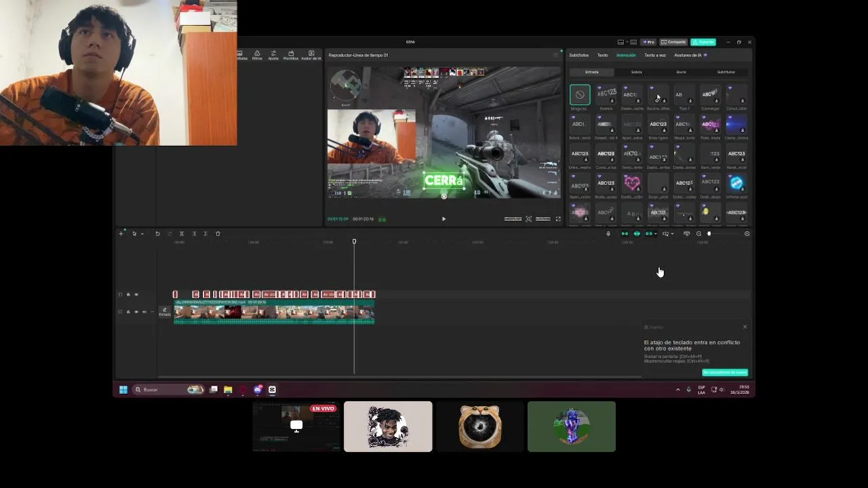The height and width of the screenshot is (488, 868).
Task: Play the preview in the player
Action: click(x=443, y=219)
